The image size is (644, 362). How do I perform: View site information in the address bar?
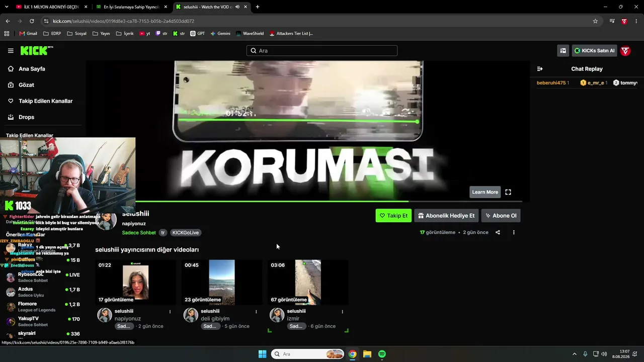pyautogui.click(x=46, y=21)
